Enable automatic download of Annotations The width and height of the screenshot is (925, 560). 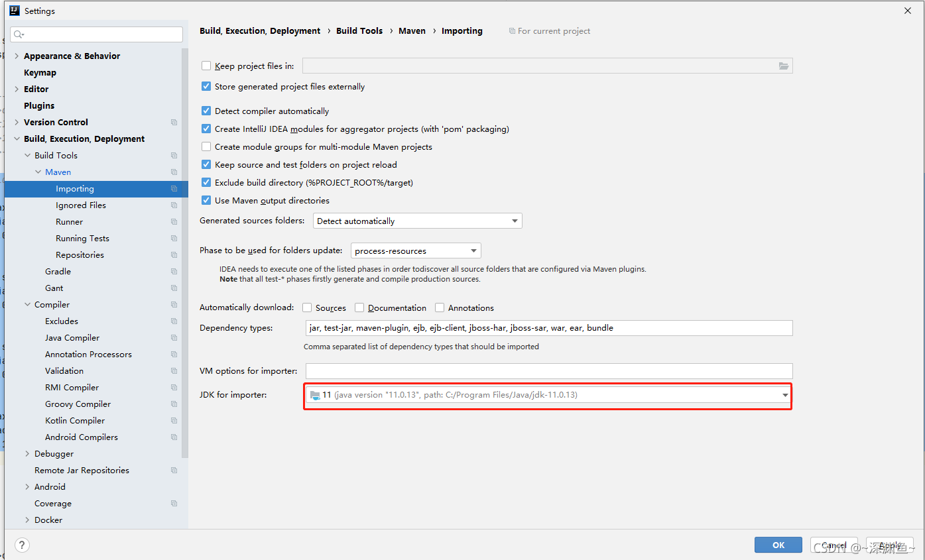[440, 308]
